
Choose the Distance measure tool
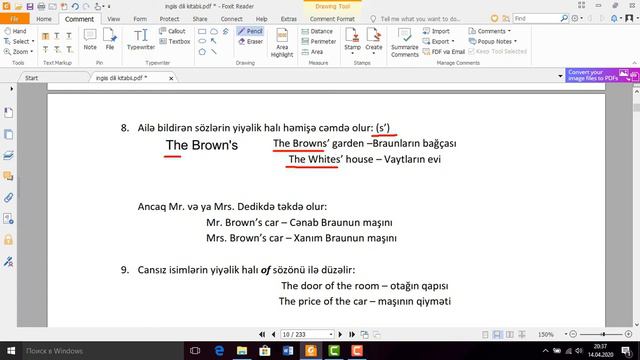click(317, 31)
